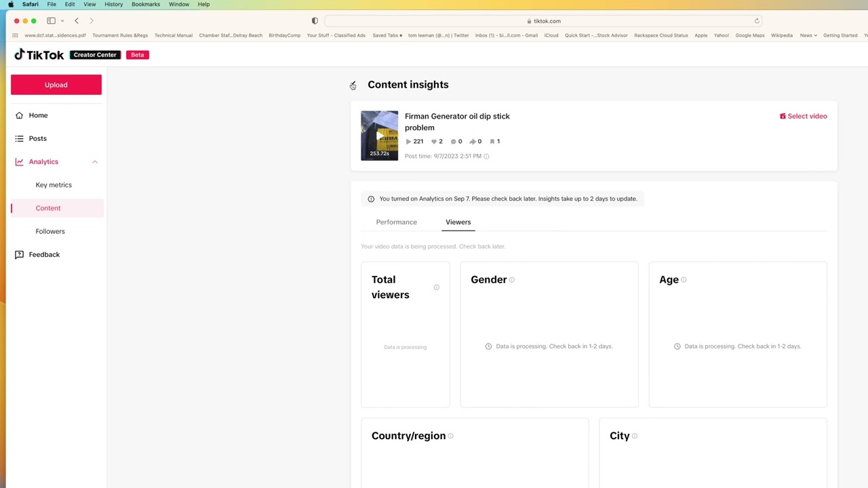
Task: Click the privacy shield icon
Action: 315,21
